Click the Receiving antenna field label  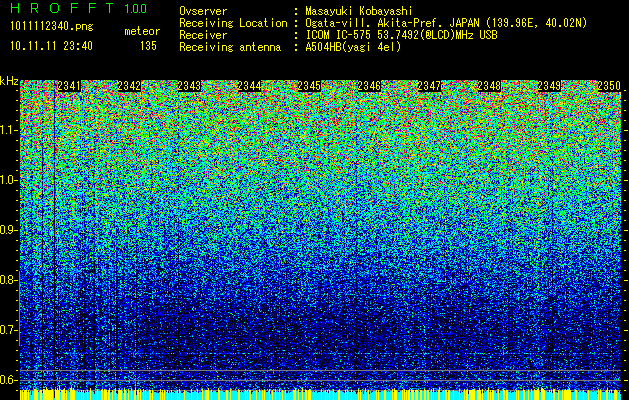tap(230, 47)
